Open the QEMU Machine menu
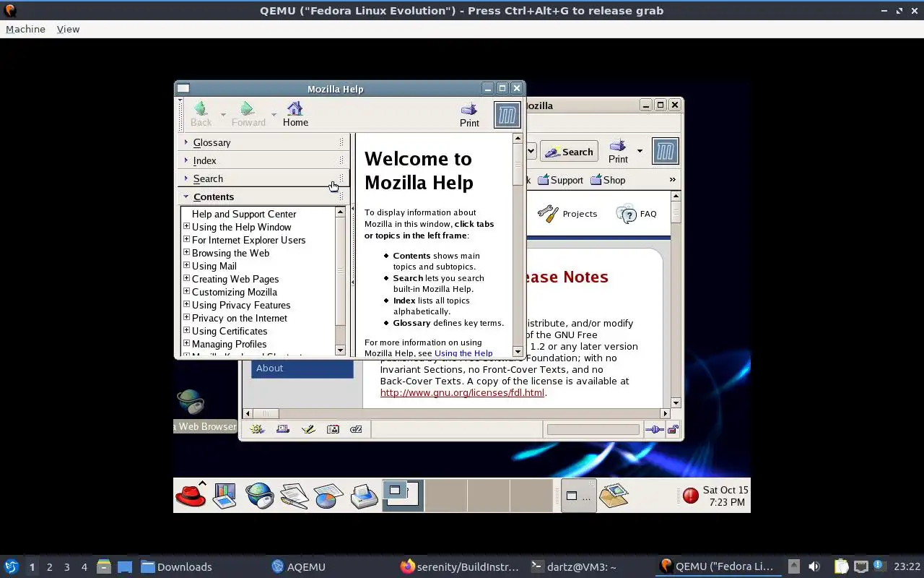Image resolution: width=924 pixels, height=578 pixels. [x=25, y=29]
